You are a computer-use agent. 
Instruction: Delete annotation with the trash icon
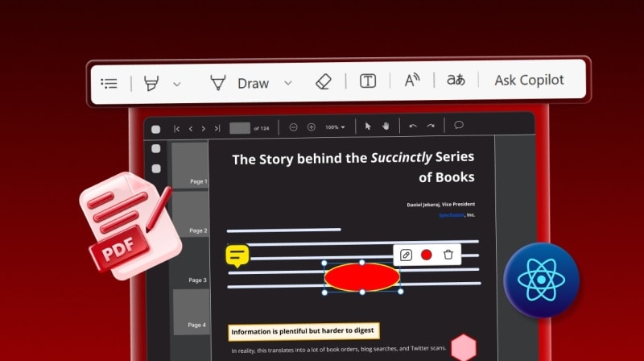coord(448,255)
